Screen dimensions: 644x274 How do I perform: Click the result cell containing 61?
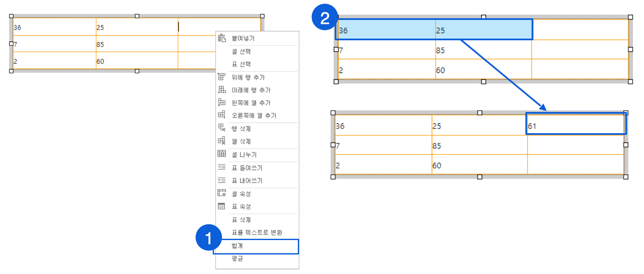coord(575,126)
